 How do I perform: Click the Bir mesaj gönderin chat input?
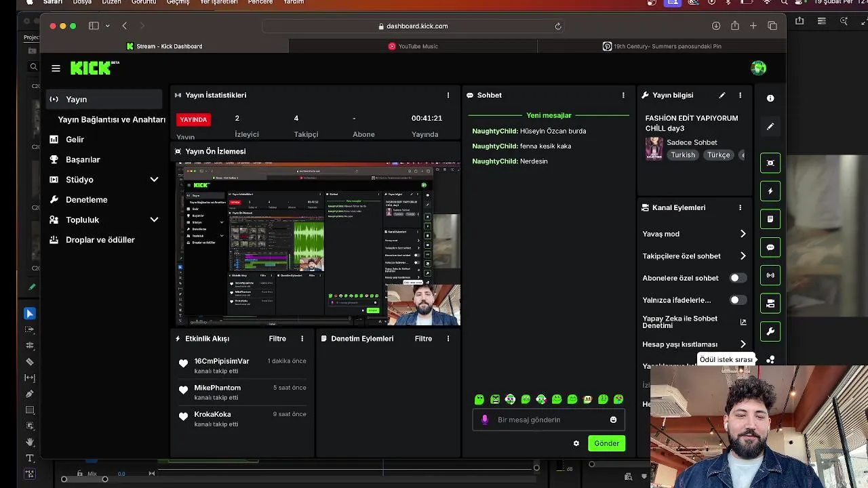point(548,420)
